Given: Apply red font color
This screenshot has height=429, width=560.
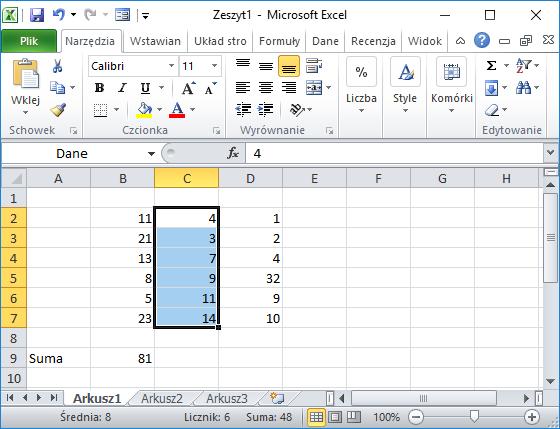Looking at the screenshot, I should (178, 110).
